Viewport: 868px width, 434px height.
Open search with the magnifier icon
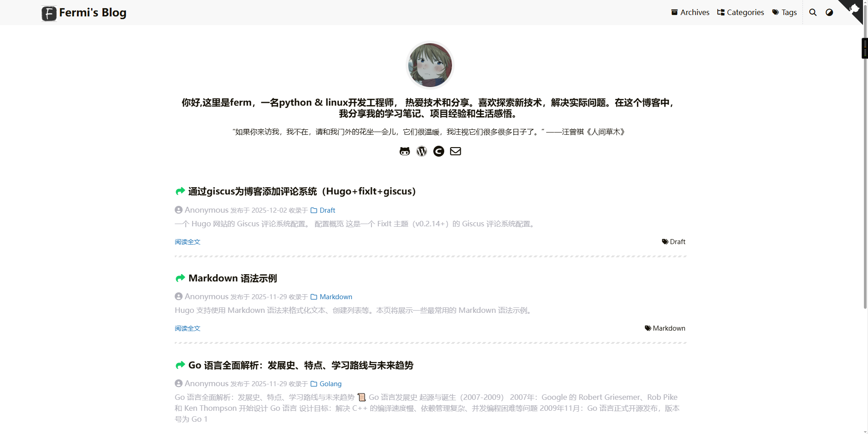pyautogui.click(x=812, y=12)
